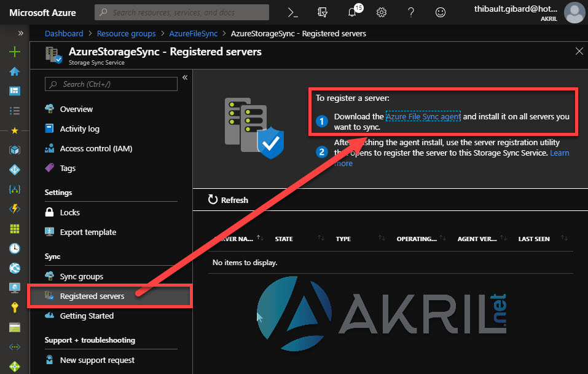The image size is (588, 374).
Task: Click the green Create a resource plus
Action: 15,52
